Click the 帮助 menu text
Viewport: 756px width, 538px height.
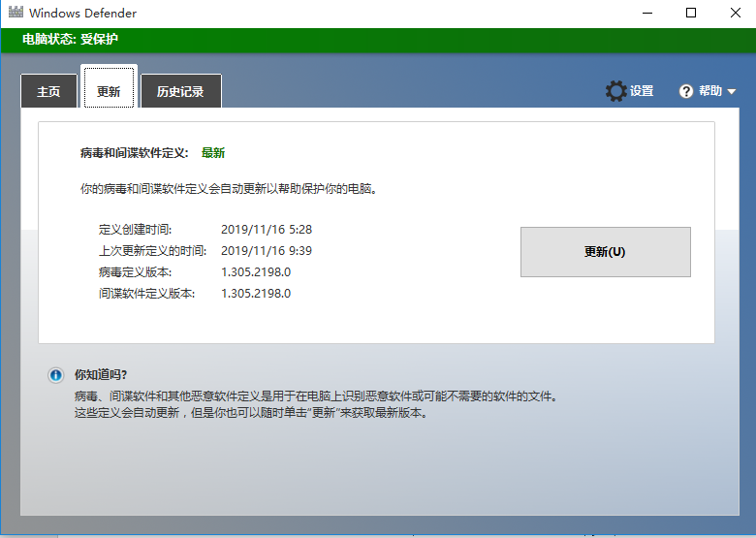tap(710, 90)
